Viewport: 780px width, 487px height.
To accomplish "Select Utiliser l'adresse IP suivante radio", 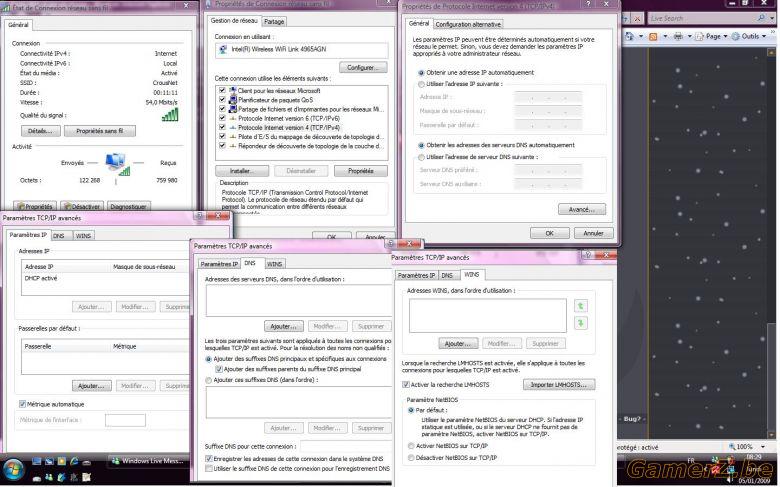I will (x=421, y=84).
